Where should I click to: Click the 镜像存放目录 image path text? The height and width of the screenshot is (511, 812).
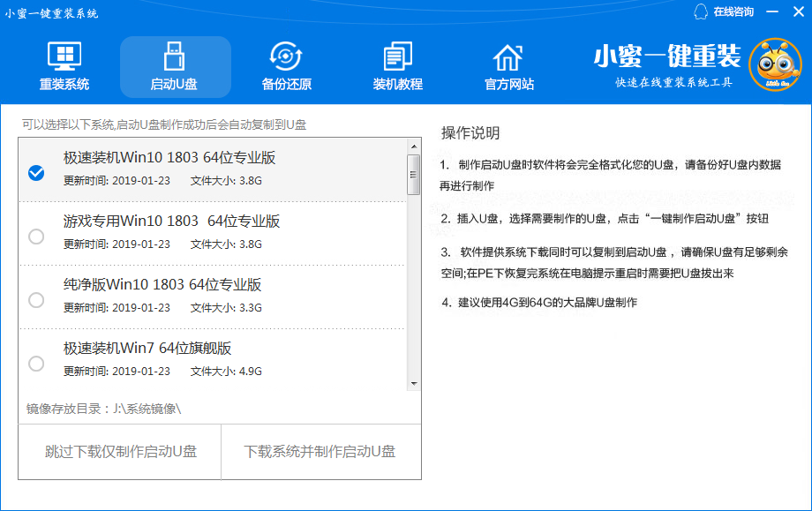pyautogui.click(x=103, y=409)
